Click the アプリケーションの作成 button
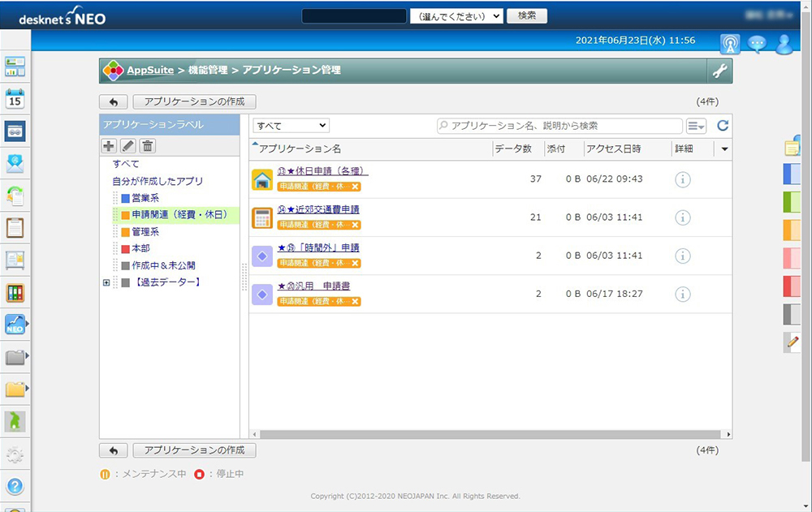This screenshot has height=512, width=812. click(194, 101)
